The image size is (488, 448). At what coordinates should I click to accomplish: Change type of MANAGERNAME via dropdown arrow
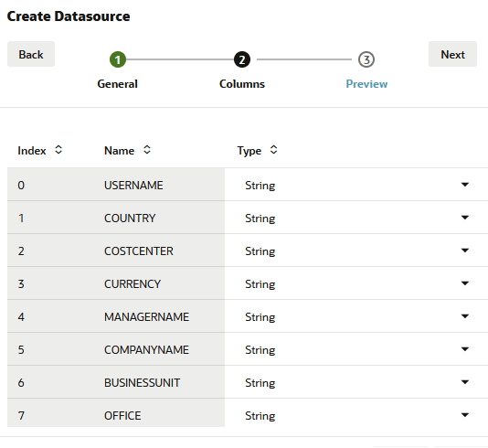coord(465,316)
